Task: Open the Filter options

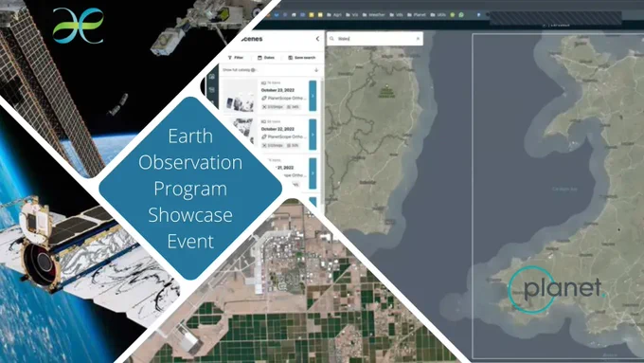Action: (236, 58)
